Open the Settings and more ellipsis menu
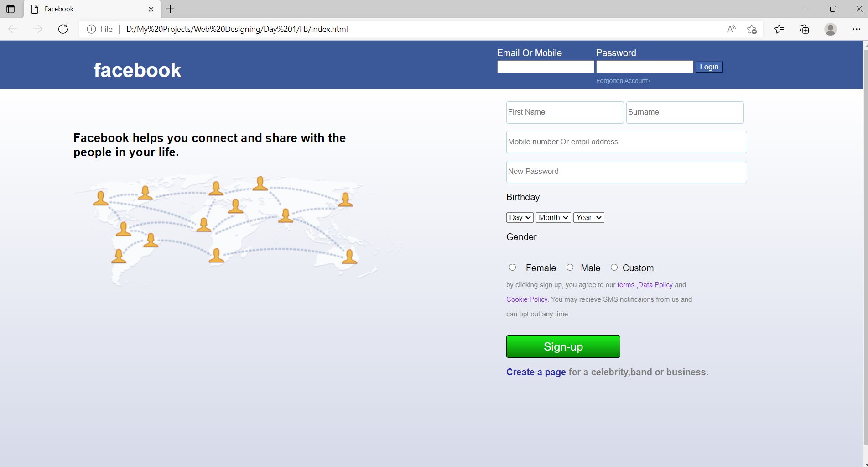The height and width of the screenshot is (467, 868). click(x=856, y=29)
